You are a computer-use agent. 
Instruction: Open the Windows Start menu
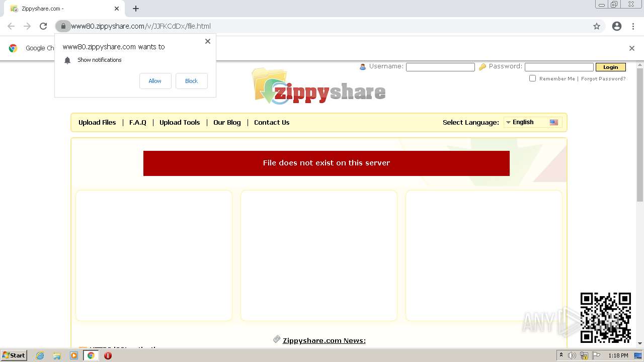click(x=14, y=355)
